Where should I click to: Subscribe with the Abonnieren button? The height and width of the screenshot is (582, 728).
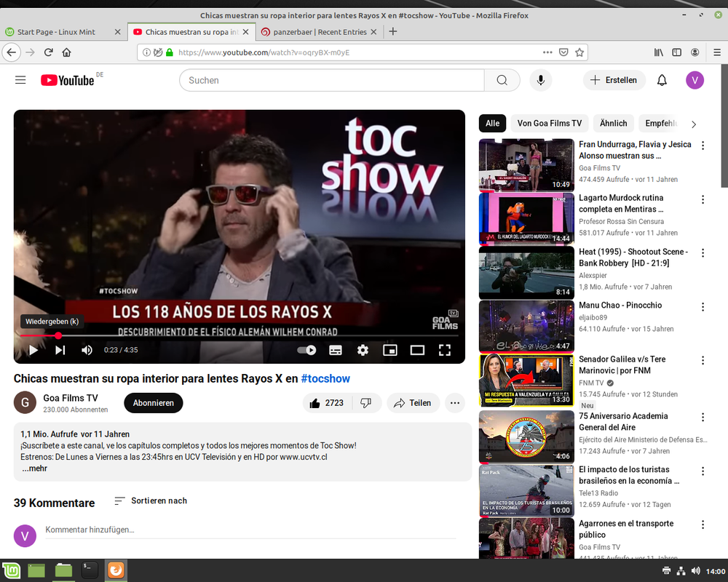tap(153, 403)
